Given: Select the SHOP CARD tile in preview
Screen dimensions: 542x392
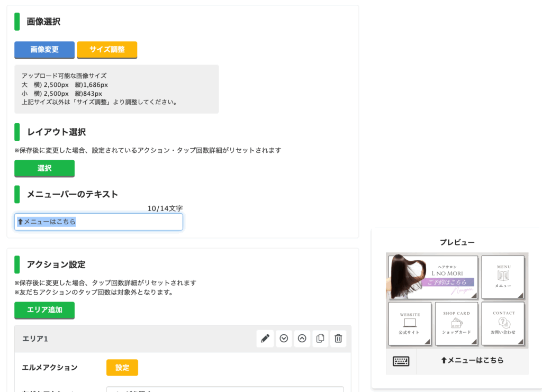Looking at the screenshot, I should (456, 324).
